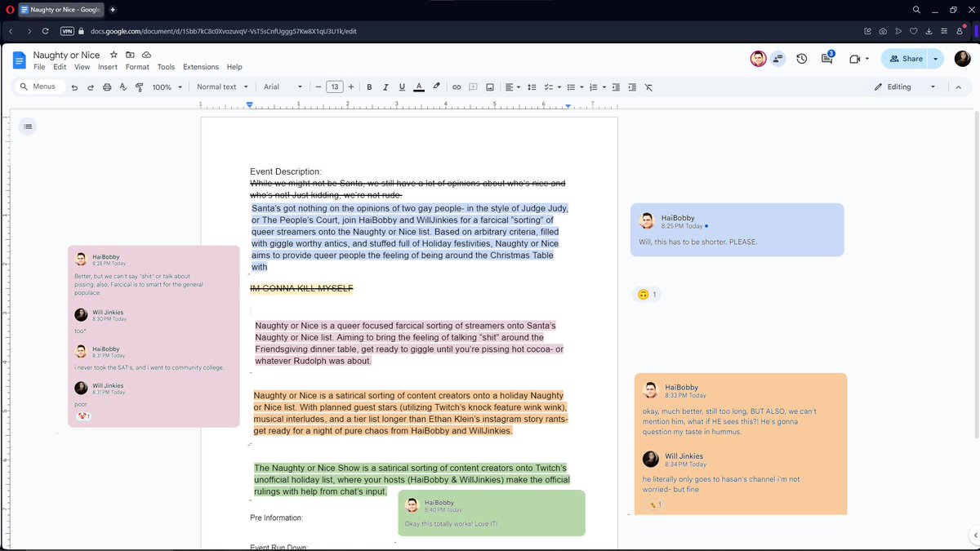The image size is (980, 551).
Task: Open the Extensions menu
Action: point(201,67)
